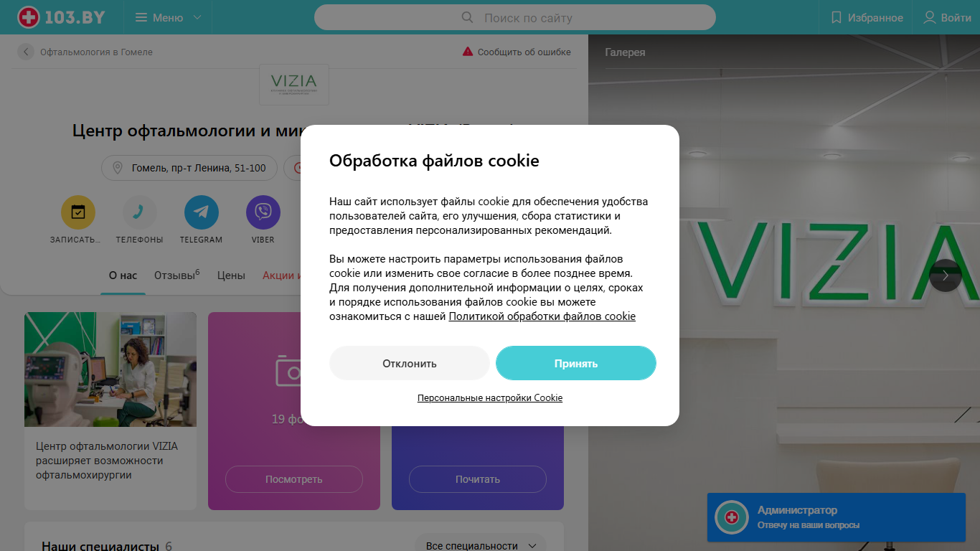Open the Телефоны phone icon

point(140,212)
